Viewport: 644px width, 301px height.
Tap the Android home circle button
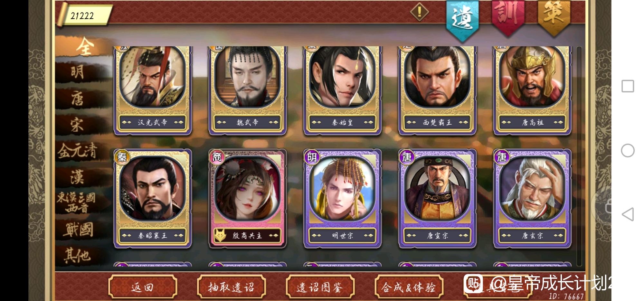click(628, 150)
